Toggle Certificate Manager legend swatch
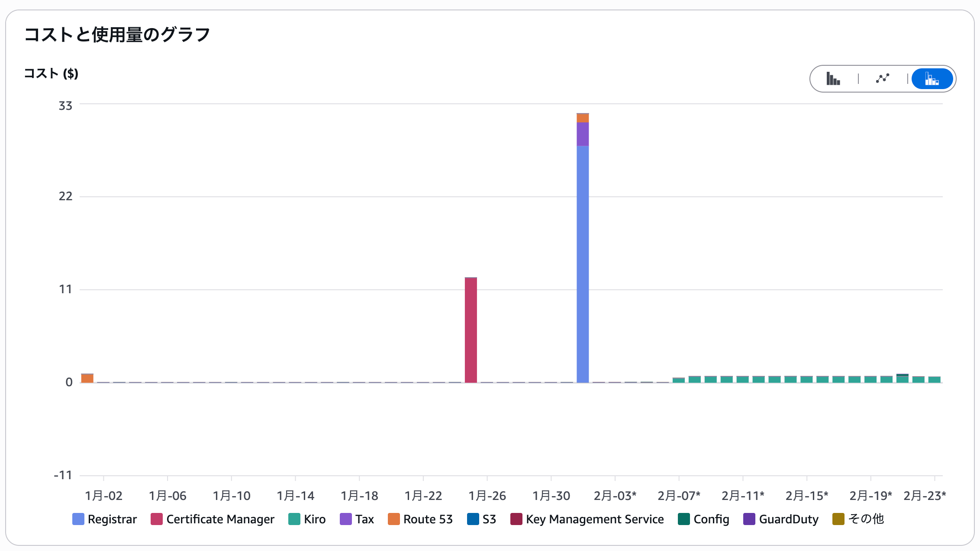The width and height of the screenshot is (980, 551). pos(156,519)
